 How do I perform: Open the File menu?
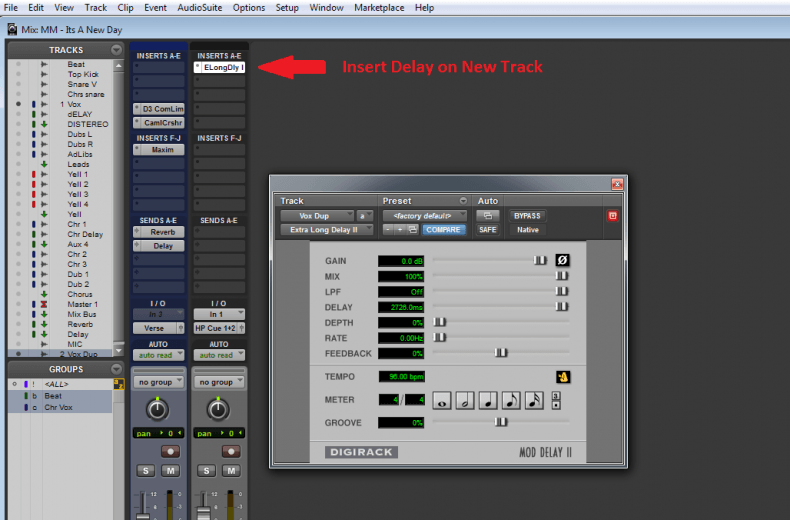coord(10,8)
